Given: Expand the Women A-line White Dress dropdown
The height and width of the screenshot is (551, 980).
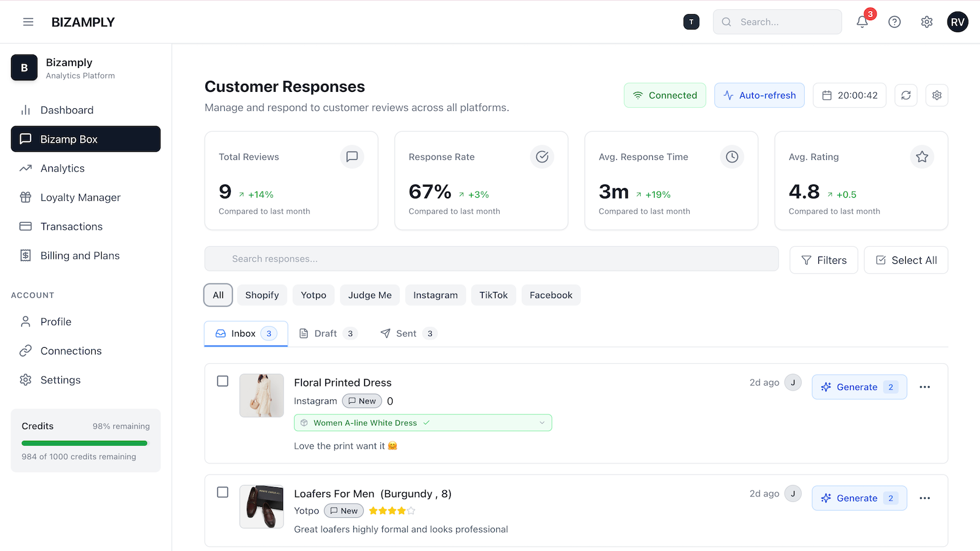Looking at the screenshot, I should pos(541,422).
